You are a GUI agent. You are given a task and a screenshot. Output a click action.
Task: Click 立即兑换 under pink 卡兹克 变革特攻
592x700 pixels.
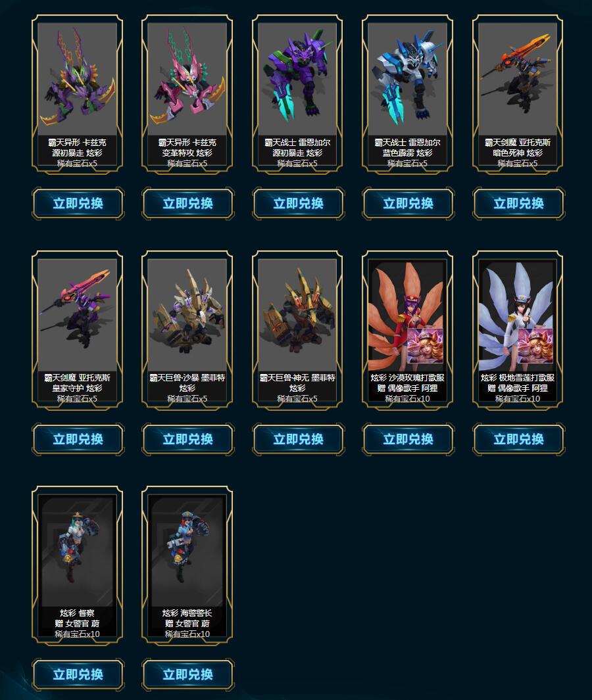(x=187, y=204)
